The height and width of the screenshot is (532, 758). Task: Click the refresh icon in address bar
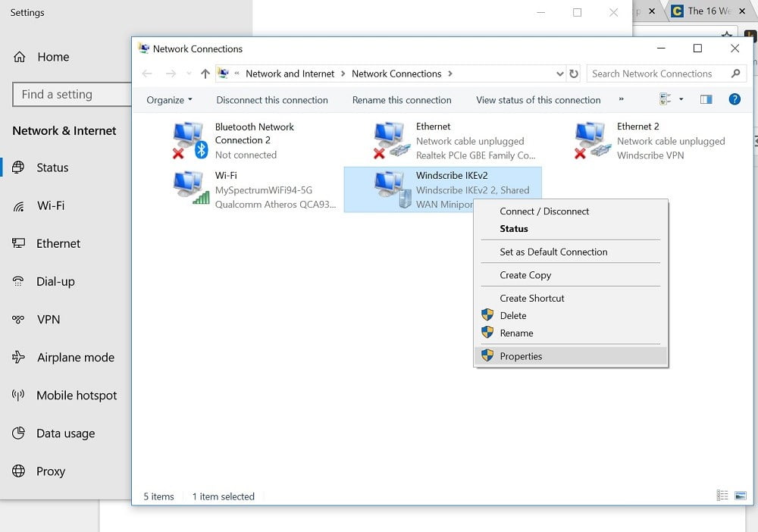click(574, 74)
